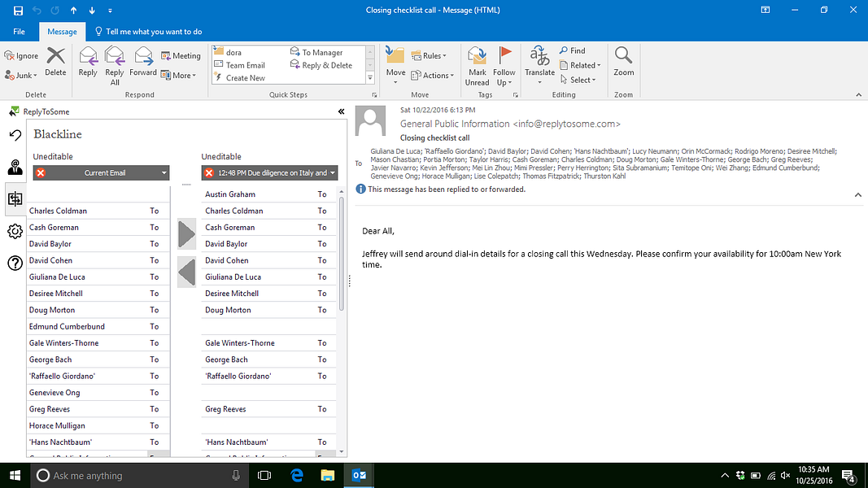Open the Follow Up flag menu
The image size is (868, 488).
[x=504, y=66]
